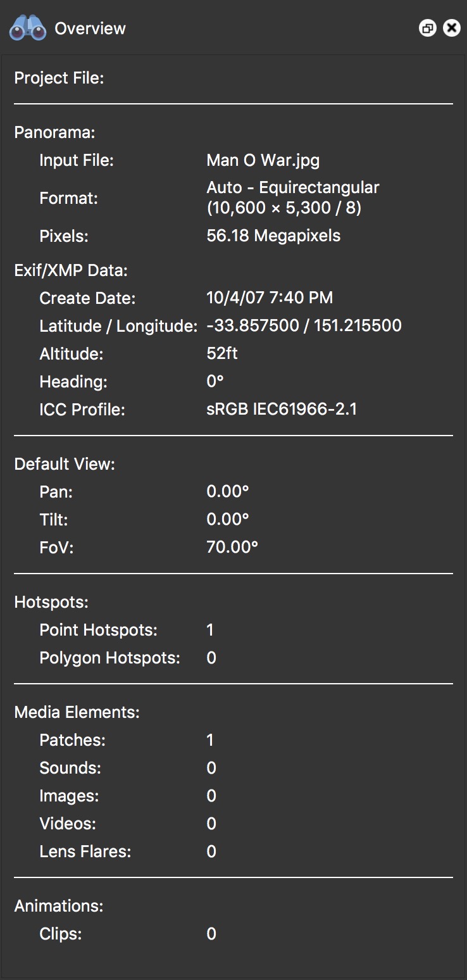Select the Overview panel title text
Viewport: 467px width, 980px height.
click(90, 28)
